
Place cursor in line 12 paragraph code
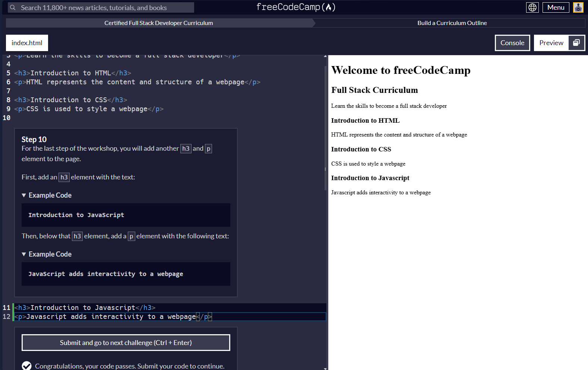[113, 317]
